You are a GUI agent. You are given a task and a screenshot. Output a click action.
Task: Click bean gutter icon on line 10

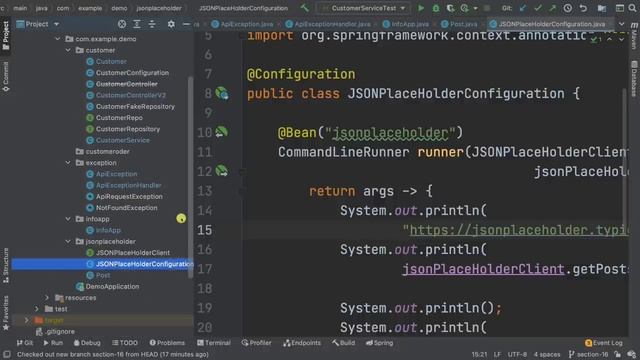(x=222, y=132)
